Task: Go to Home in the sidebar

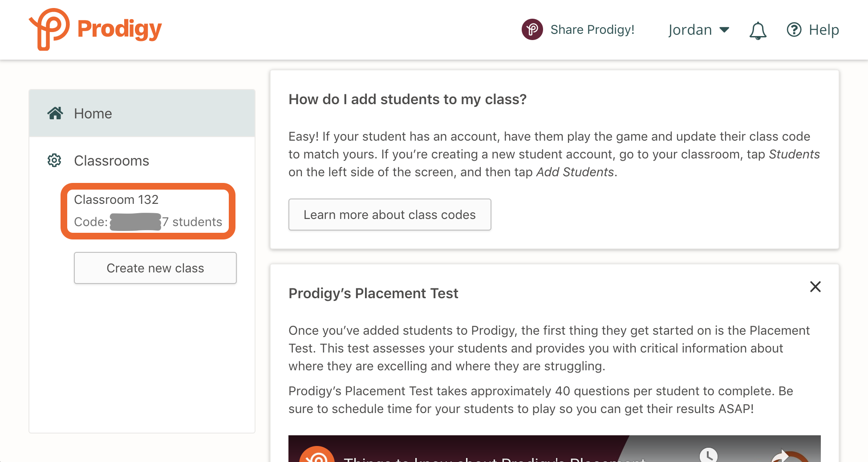Action: 93,113
